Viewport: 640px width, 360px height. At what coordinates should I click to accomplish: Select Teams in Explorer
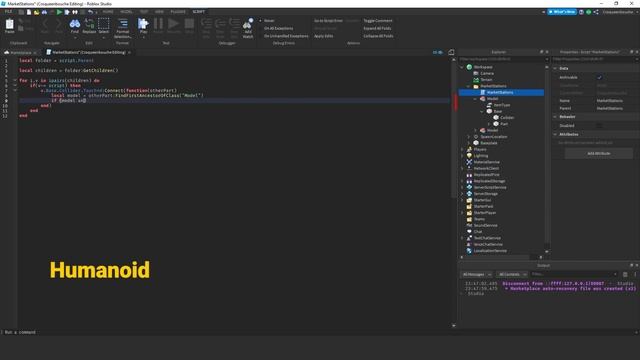point(479,219)
